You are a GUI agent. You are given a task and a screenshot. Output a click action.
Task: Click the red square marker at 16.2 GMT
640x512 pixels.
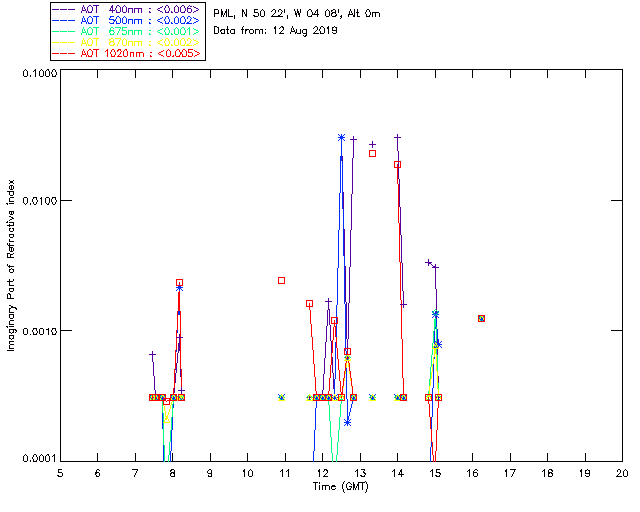click(x=481, y=318)
